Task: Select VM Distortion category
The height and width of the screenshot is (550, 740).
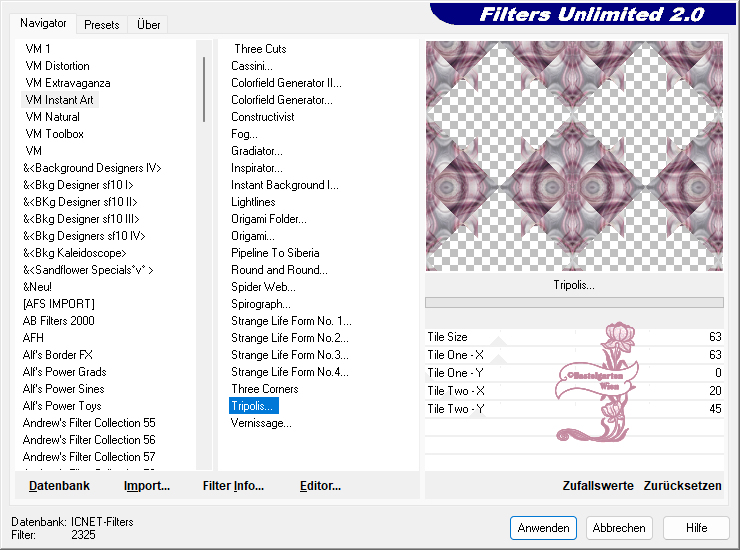Action: tap(57, 66)
